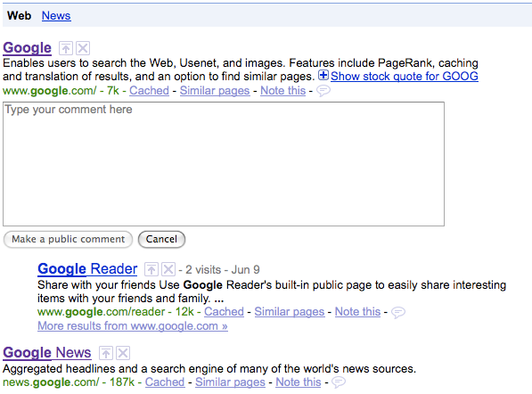This screenshot has width=532, height=394.
Task: Click Note this for Google Reader result
Action: (x=357, y=312)
